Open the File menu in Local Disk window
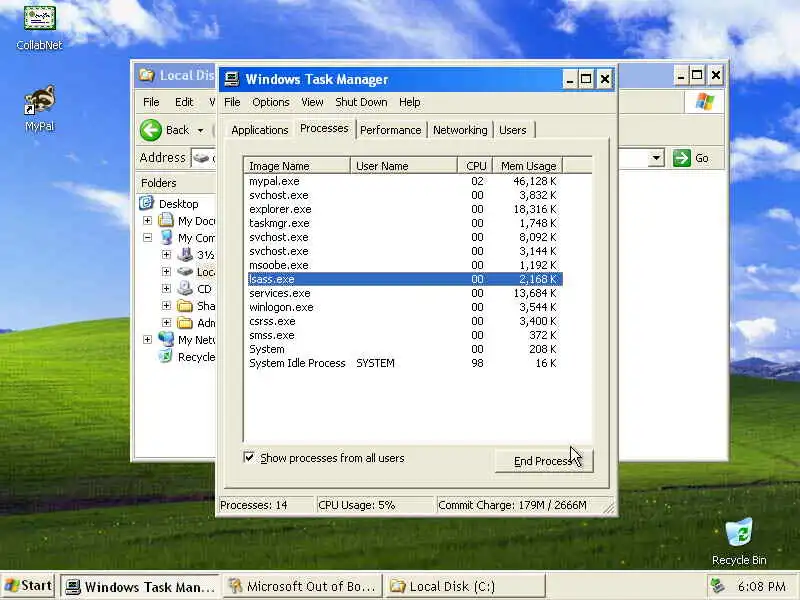The height and width of the screenshot is (600, 800). [x=151, y=102]
